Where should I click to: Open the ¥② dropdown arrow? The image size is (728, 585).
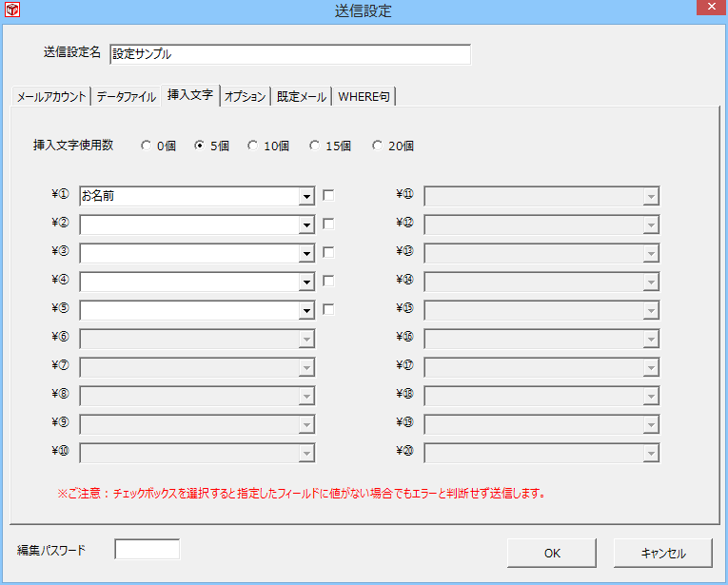(x=306, y=225)
